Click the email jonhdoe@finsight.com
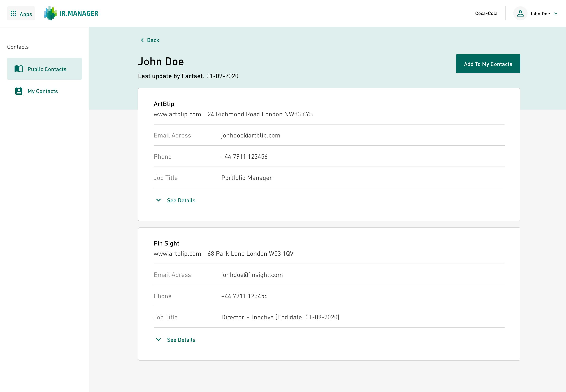 [x=252, y=275]
